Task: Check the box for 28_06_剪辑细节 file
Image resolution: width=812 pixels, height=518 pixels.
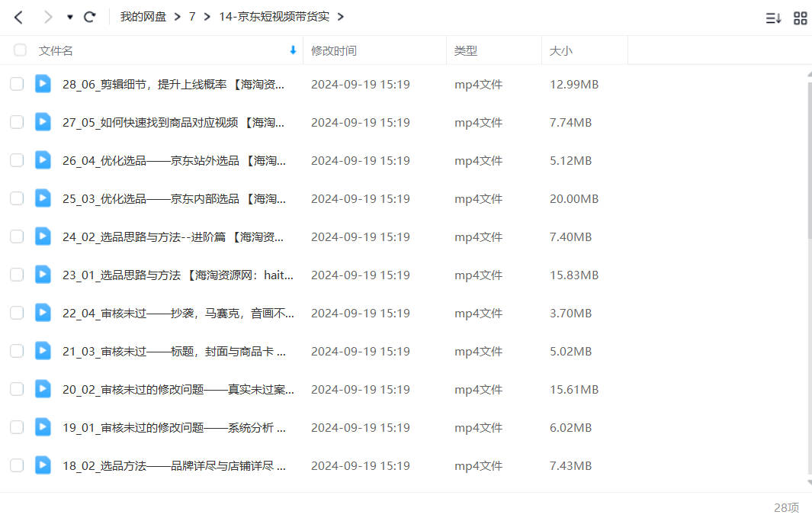Action: point(17,84)
